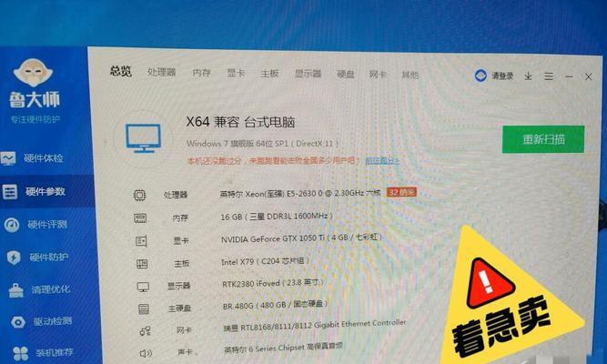Click the Intel X79 motherboard text
This screenshot has height=364, width=607.
(265, 261)
